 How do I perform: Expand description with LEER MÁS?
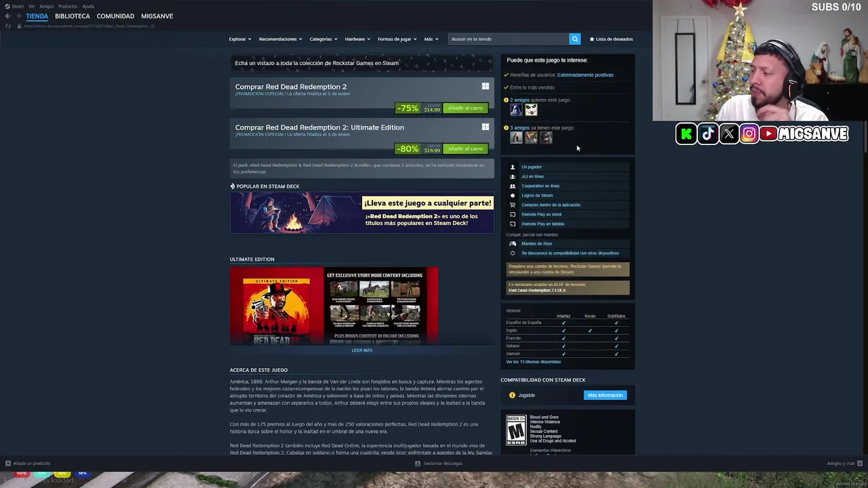click(x=362, y=350)
